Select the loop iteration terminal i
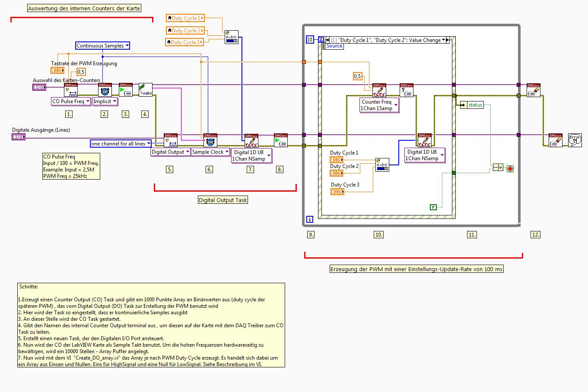This screenshot has height=392, width=588. tap(310, 219)
